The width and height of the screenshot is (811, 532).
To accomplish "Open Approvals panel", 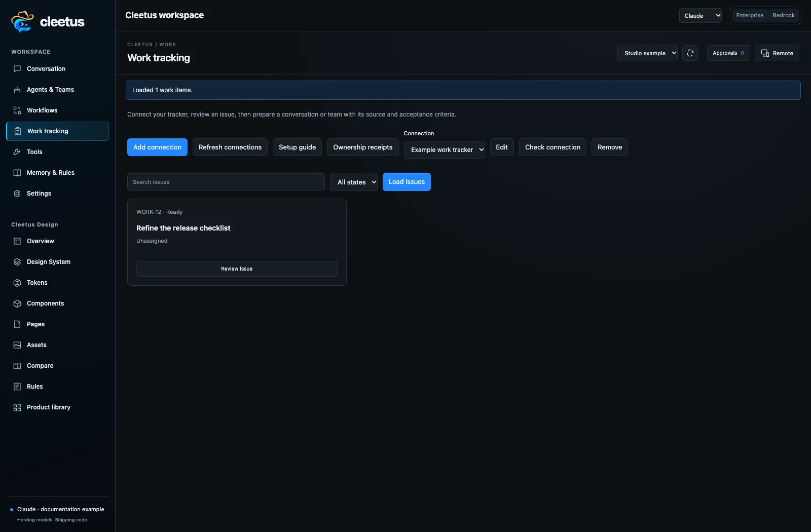I will pos(728,53).
